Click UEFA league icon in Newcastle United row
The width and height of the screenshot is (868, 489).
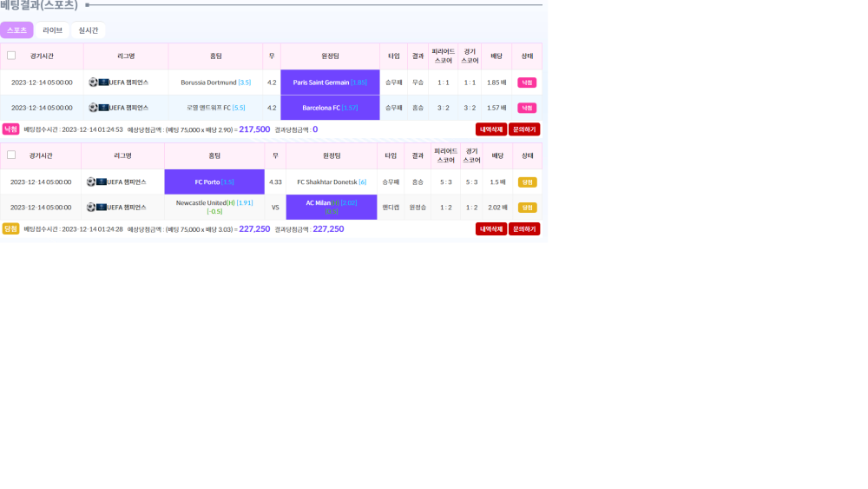point(102,208)
